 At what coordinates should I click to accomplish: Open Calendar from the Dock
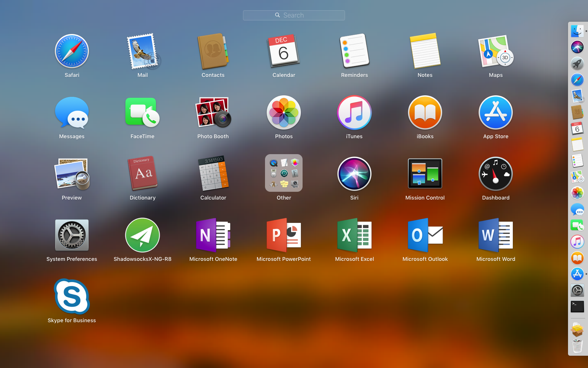pyautogui.click(x=577, y=128)
